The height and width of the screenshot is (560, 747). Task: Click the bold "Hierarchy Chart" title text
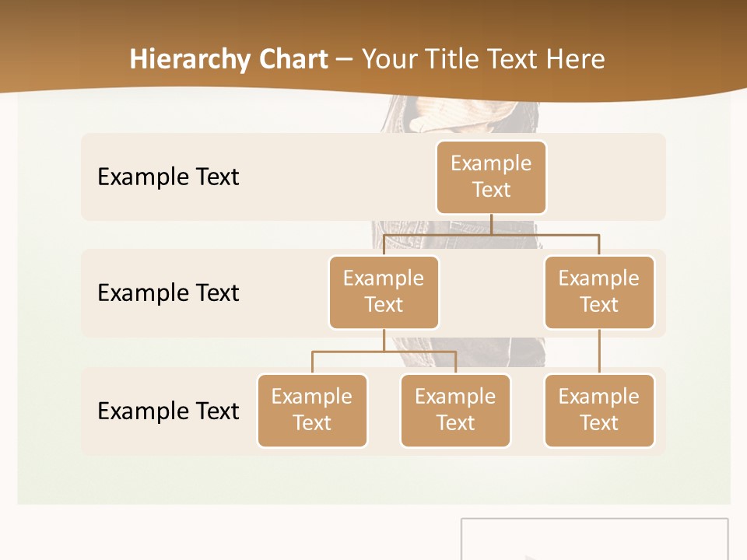(229, 59)
